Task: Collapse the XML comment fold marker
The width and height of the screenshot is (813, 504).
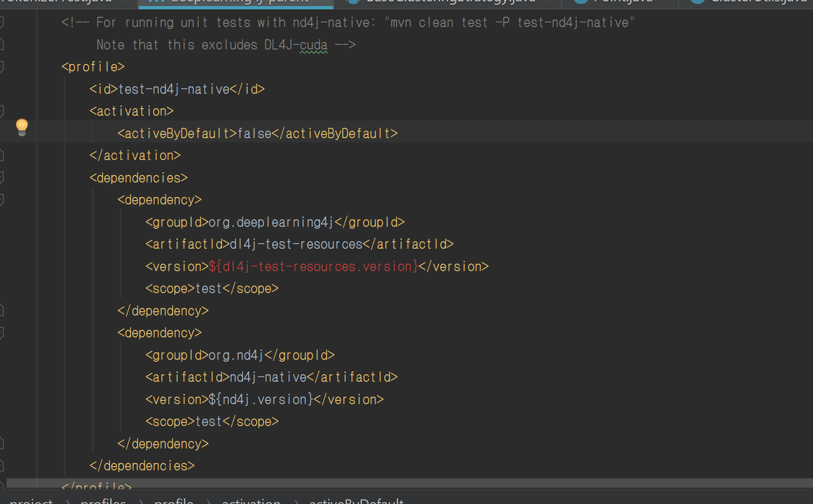Action: (1, 22)
